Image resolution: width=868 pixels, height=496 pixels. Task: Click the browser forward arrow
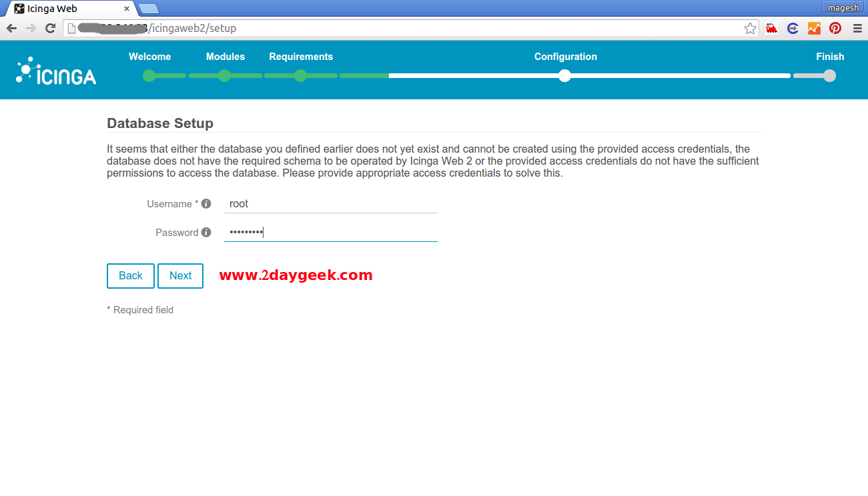pyautogui.click(x=31, y=29)
